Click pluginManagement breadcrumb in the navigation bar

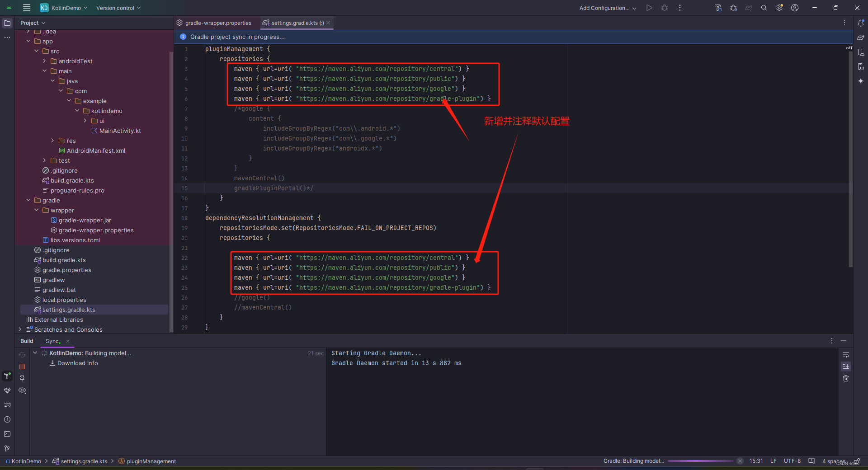147,461
